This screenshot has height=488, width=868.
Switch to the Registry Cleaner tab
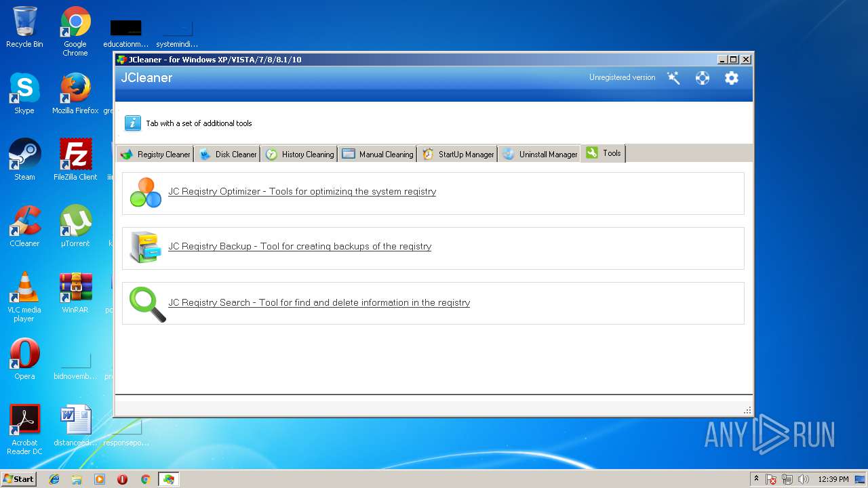click(155, 154)
